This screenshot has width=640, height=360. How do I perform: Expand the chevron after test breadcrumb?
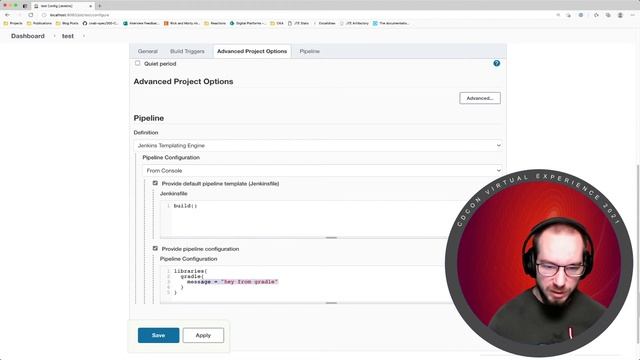pos(84,36)
